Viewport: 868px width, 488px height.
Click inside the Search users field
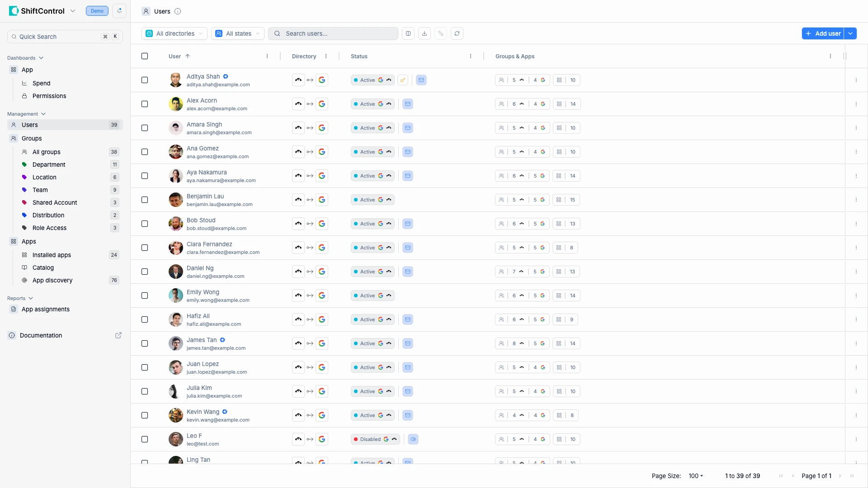click(x=333, y=33)
